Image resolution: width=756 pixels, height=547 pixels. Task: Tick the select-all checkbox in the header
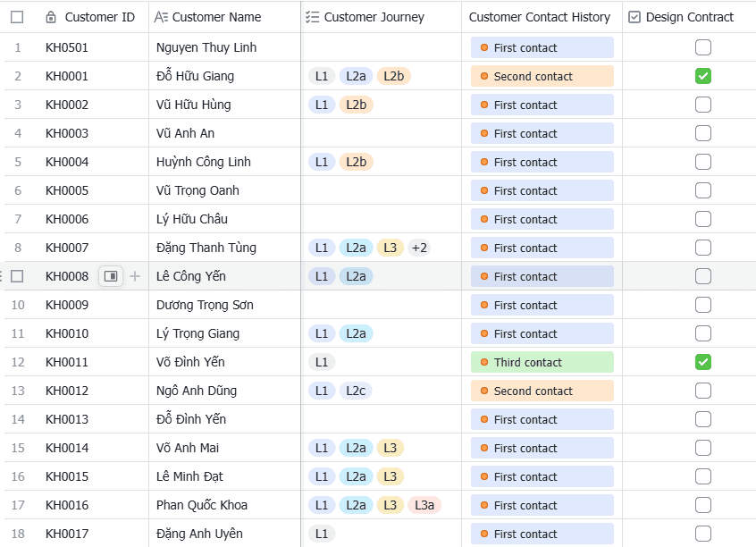(x=17, y=17)
